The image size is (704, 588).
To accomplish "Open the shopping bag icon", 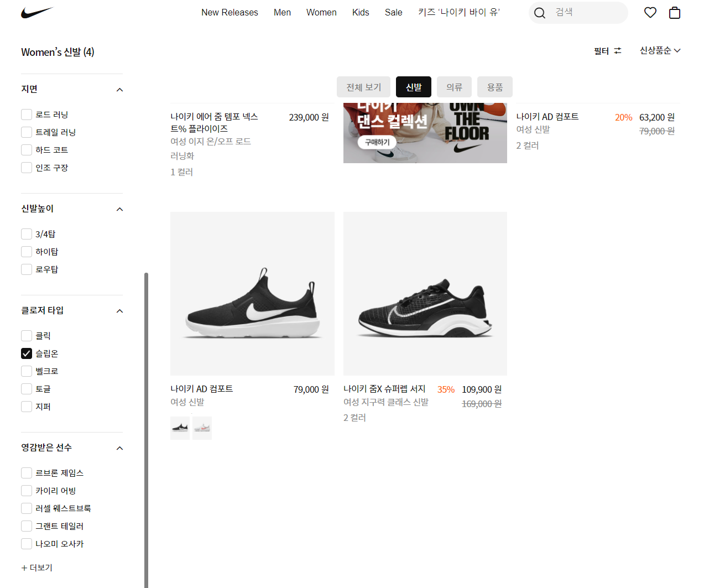I will 675,12.
